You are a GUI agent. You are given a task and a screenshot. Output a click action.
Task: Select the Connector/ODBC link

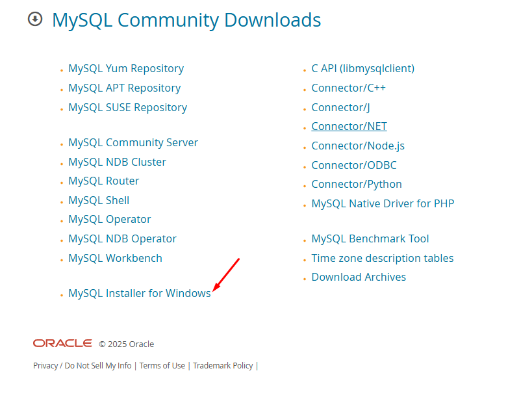(354, 165)
